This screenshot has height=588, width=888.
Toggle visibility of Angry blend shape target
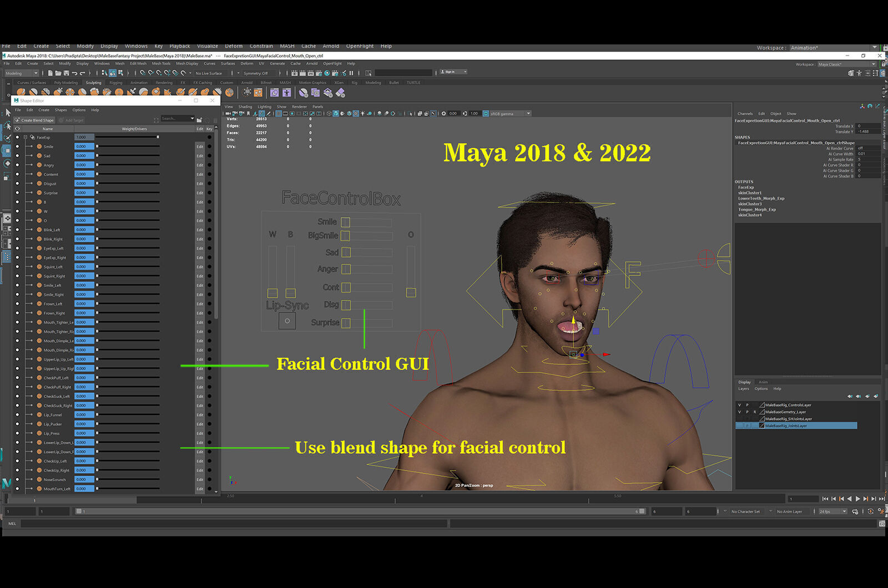click(17, 165)
